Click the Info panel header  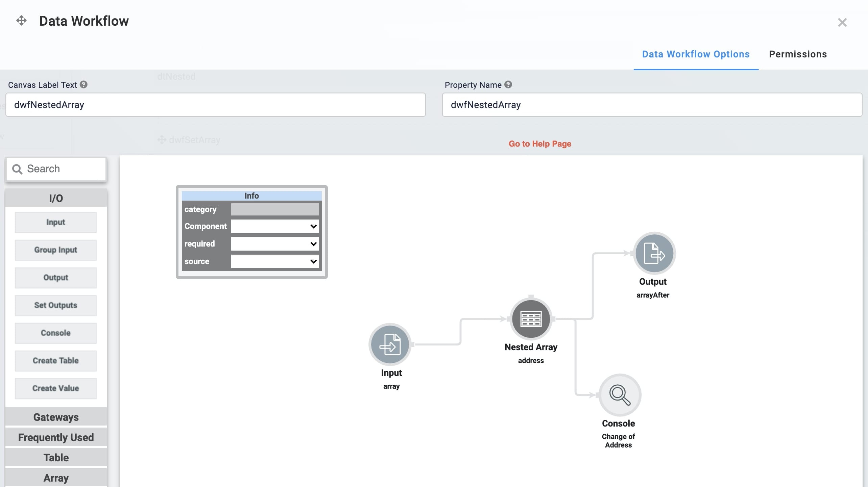coord(251,196)
